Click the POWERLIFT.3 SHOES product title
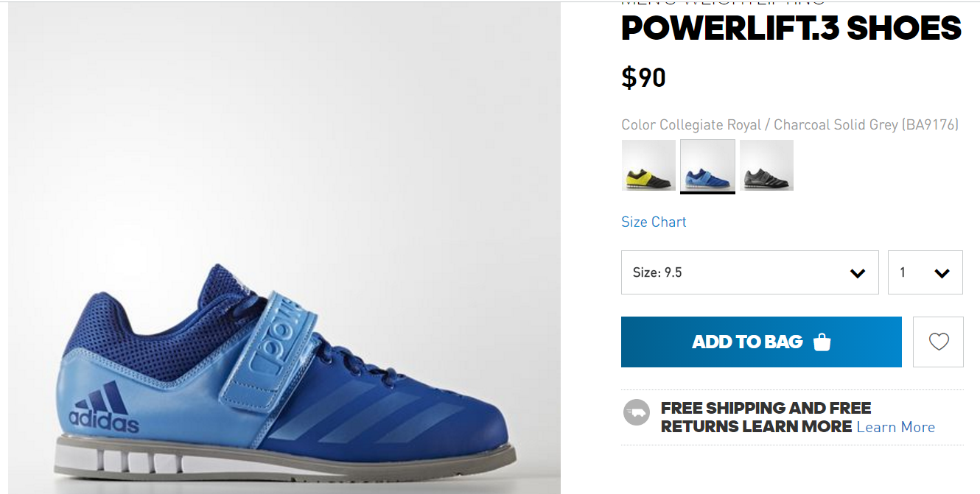 792,28
